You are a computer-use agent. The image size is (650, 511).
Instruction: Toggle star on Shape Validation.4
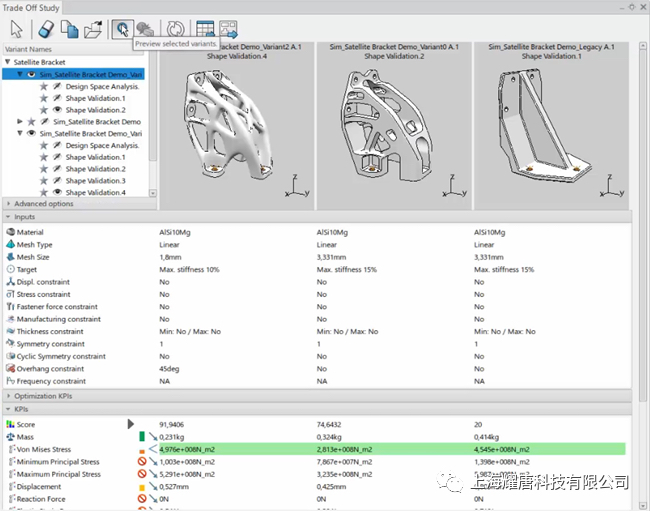point(44,192)
